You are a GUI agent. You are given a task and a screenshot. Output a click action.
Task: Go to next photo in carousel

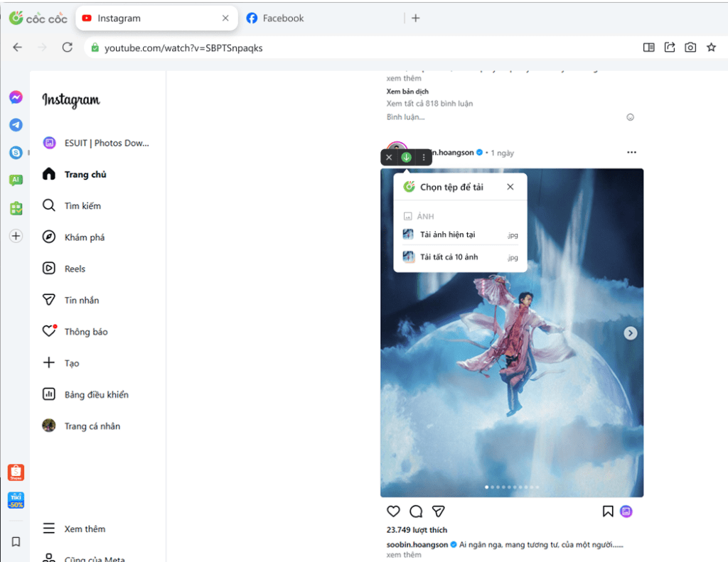click(631, 333)
